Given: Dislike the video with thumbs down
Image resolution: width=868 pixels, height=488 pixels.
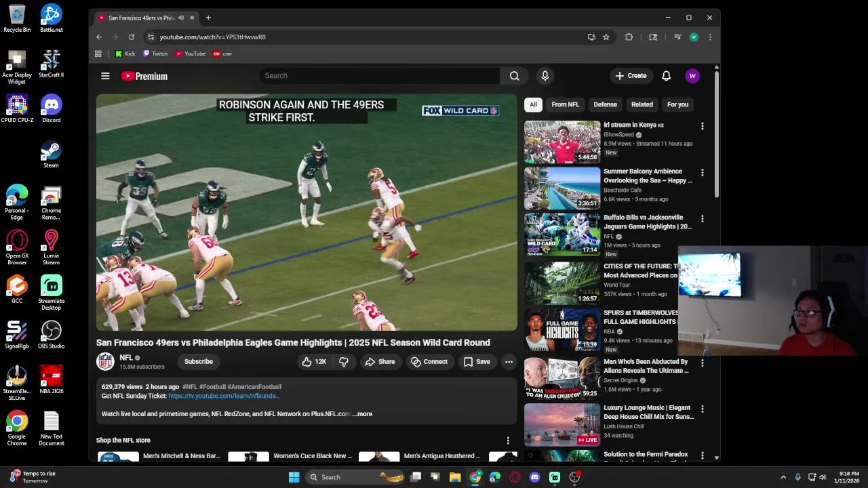Looking at the screenshot, I should [x=344, y=362].
